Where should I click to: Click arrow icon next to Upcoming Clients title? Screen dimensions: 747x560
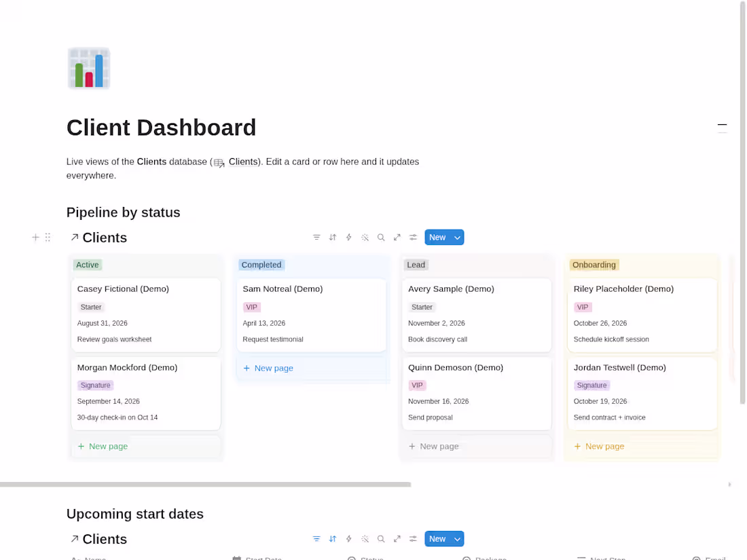[74, 538]
